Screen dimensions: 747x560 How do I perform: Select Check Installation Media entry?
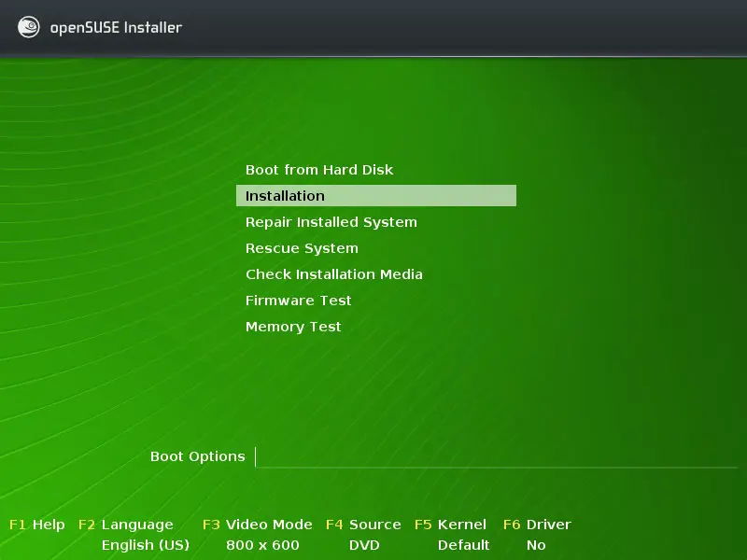(x=334, y=274)
